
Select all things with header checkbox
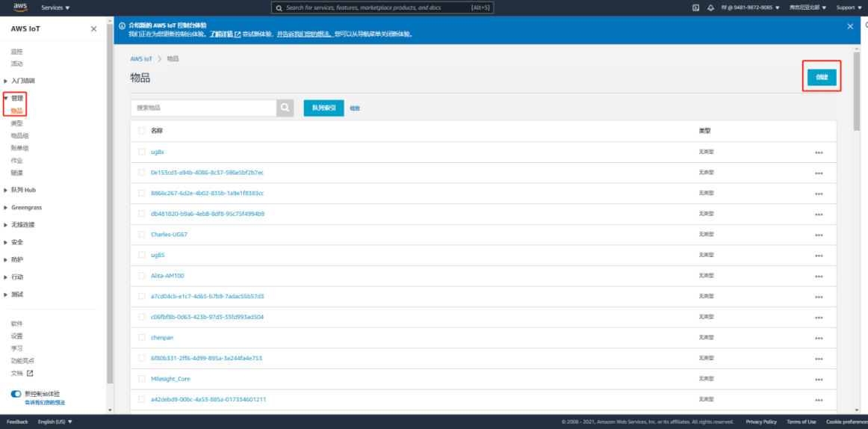tap(142, 132)
